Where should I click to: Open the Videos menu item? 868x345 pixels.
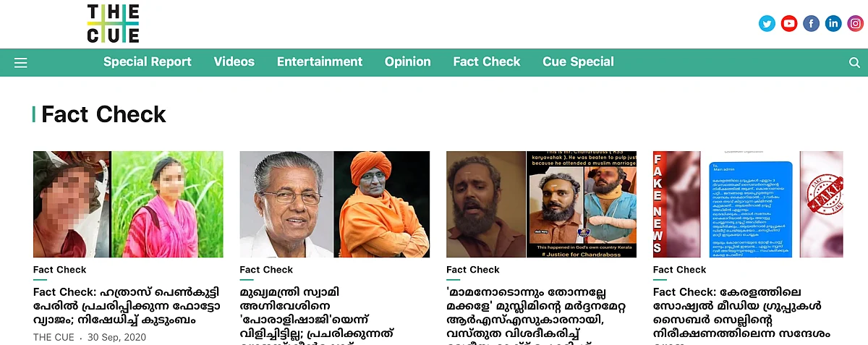pos(234,61)
